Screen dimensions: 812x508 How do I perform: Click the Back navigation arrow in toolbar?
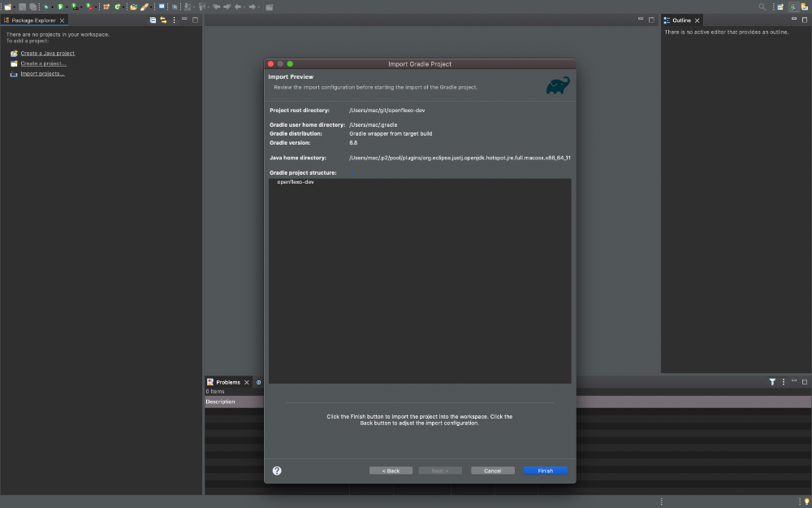tap(238, 7)
